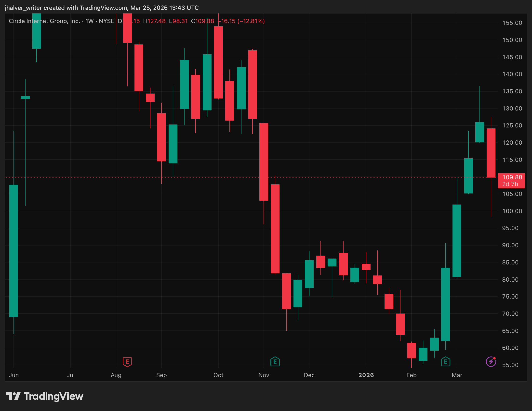Click the 109.88 current price label
This screenshot has height=411, width=532.
(x=512, y=177)
